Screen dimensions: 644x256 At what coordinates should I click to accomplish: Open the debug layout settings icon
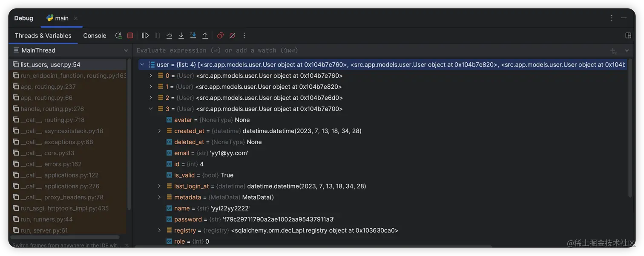coord(628,36)
